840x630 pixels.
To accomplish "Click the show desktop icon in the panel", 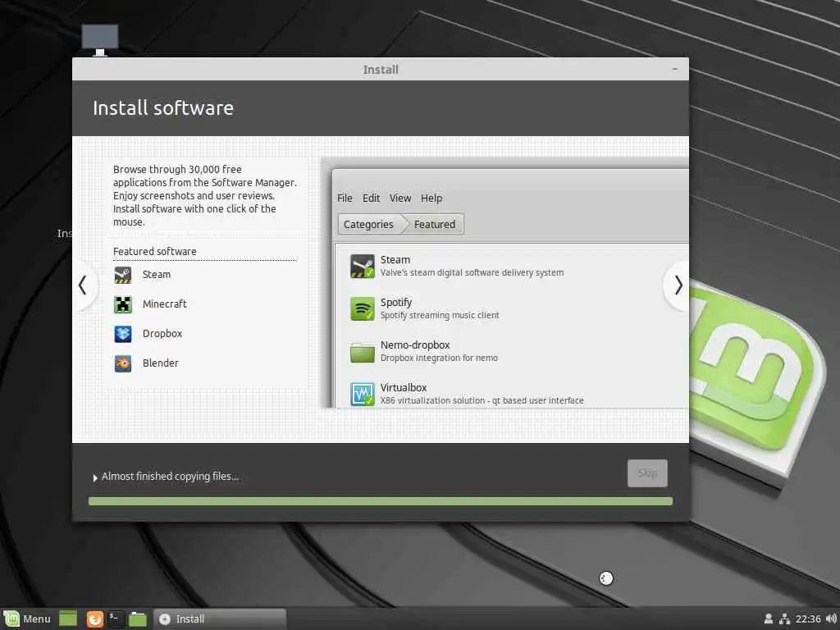I will coord(68,619).
